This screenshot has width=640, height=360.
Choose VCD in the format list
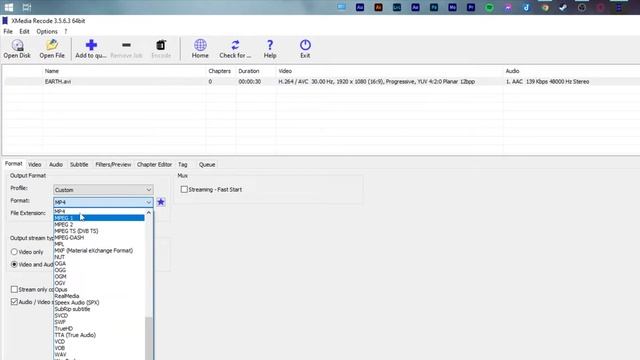(99, 342)
